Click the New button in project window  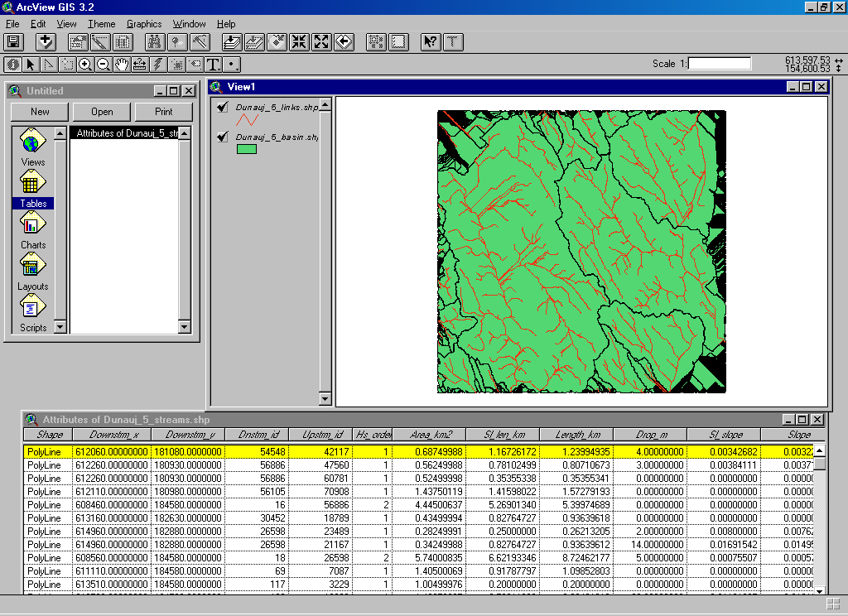(40, 112)
